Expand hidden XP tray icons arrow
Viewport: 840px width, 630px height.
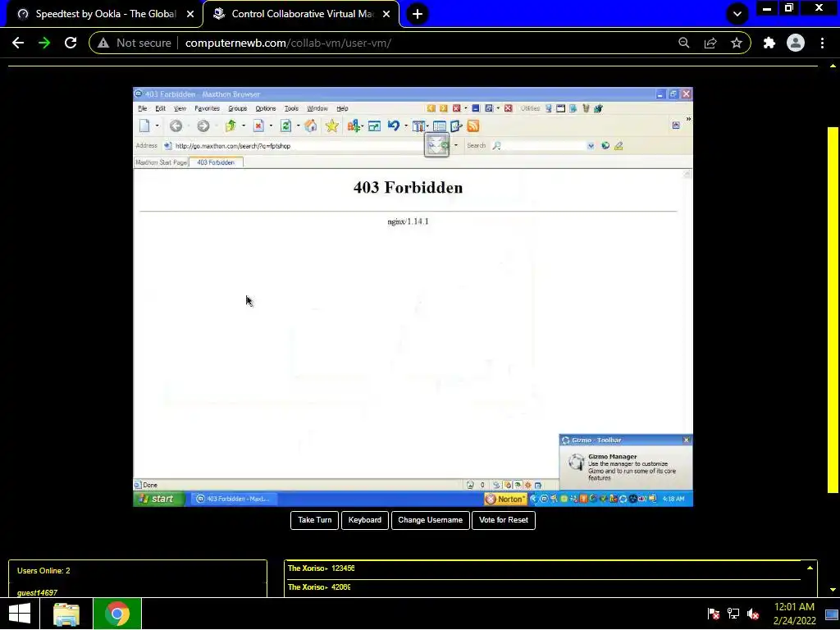pyautogui.click(x=533, y=499)
